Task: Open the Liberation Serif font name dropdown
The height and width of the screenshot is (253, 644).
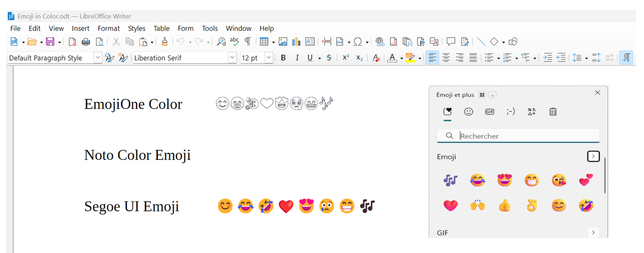Action: coord(232,58)
